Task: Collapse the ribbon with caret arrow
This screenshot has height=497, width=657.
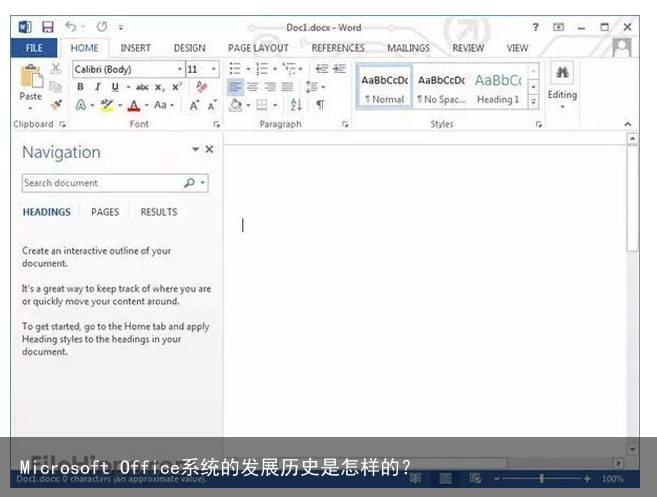Action: click(x=628, y=124)
